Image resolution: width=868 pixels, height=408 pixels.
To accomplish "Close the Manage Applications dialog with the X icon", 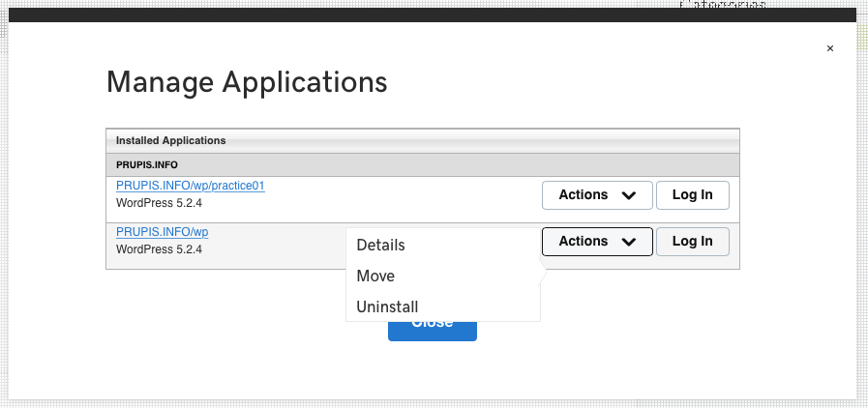I will coord(829,48).
